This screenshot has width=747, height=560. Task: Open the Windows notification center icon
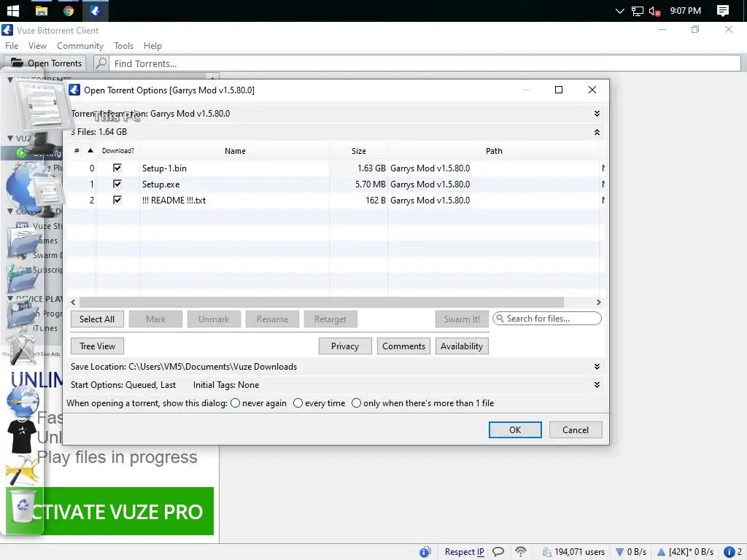pyautogui.click(x=723, y=10)
